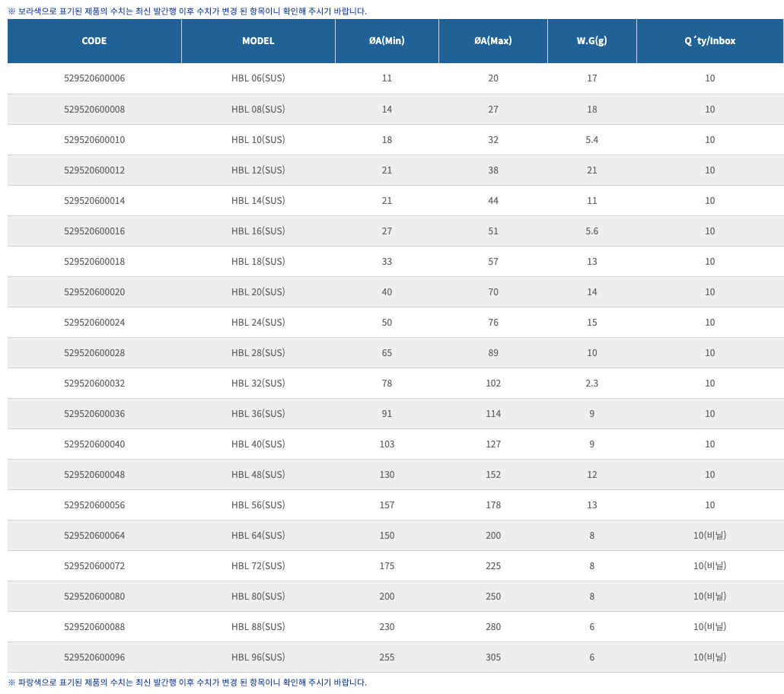Click the code 529520600016 cell
The height and width of the screenshot is (694, 784).
(x=94, y=231)
